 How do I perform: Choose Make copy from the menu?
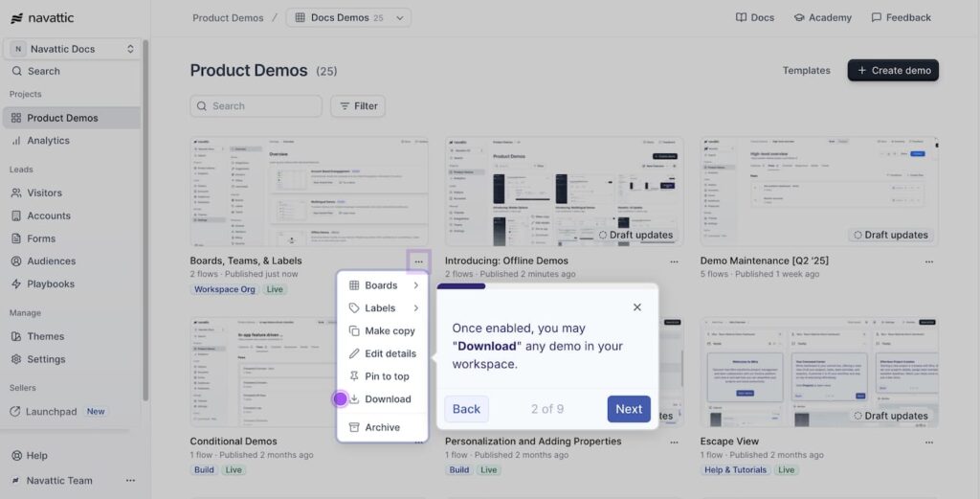pyautogui.click(x=383, y=330)
